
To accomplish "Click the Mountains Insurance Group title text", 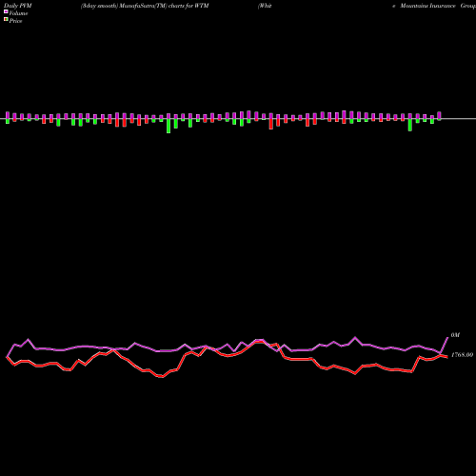I will coord(438,6).
